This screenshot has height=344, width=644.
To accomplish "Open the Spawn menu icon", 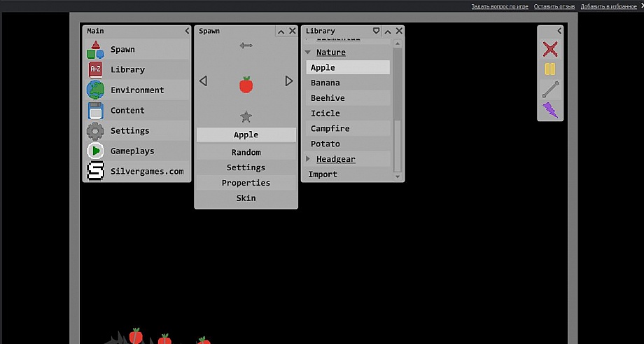I will tap(95, 50).
